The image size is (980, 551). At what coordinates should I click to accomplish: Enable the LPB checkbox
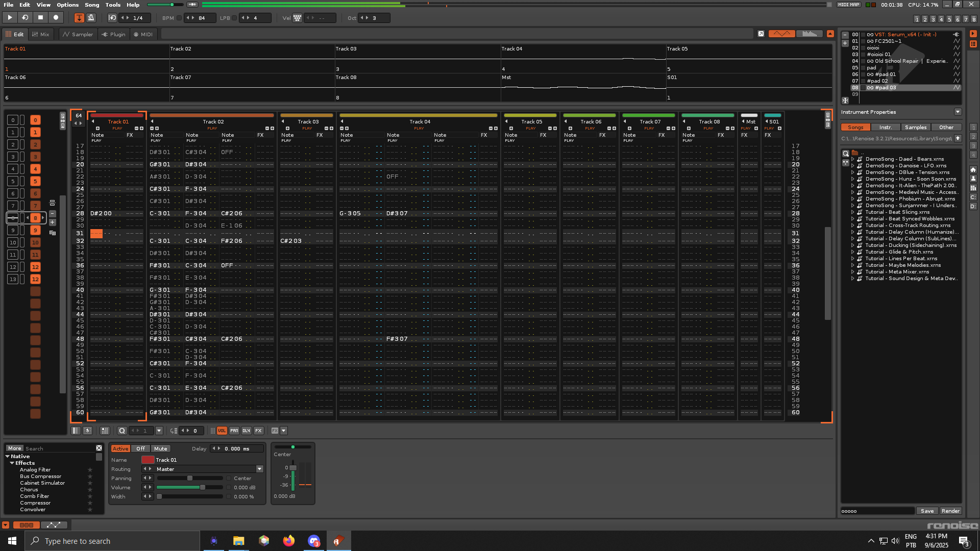[234, 18]
